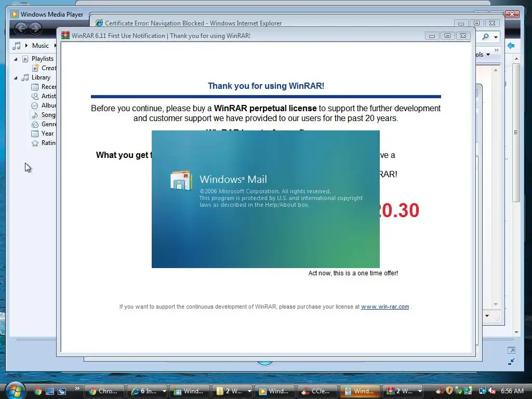Click the WinRAR icon in the title bar

(x=65, y=36)
